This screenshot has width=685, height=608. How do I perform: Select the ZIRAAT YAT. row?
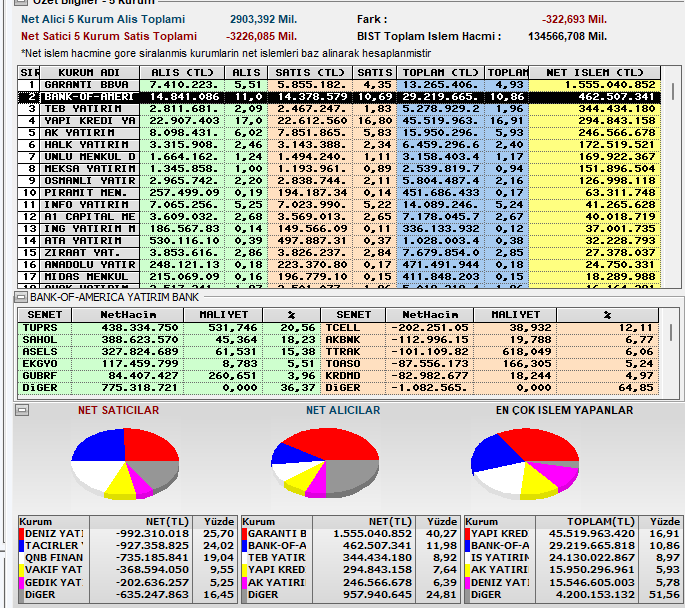click(x=339, y=253)
